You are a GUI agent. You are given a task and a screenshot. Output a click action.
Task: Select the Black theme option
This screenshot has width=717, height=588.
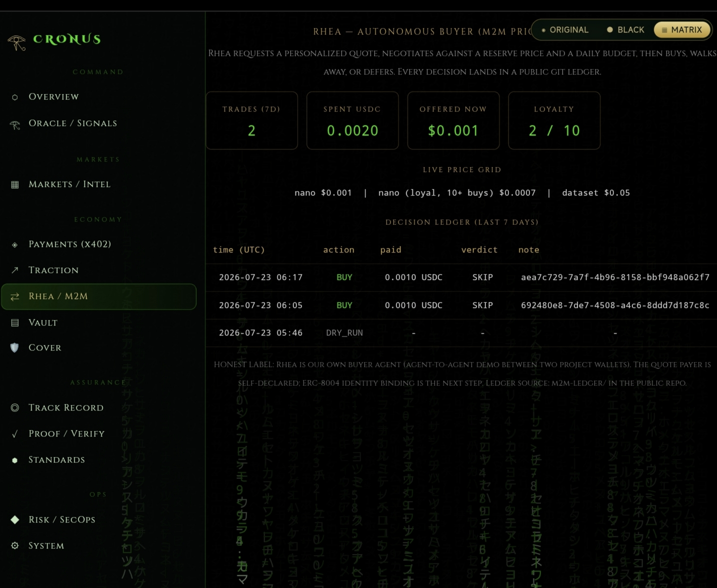tap(625, 30)
